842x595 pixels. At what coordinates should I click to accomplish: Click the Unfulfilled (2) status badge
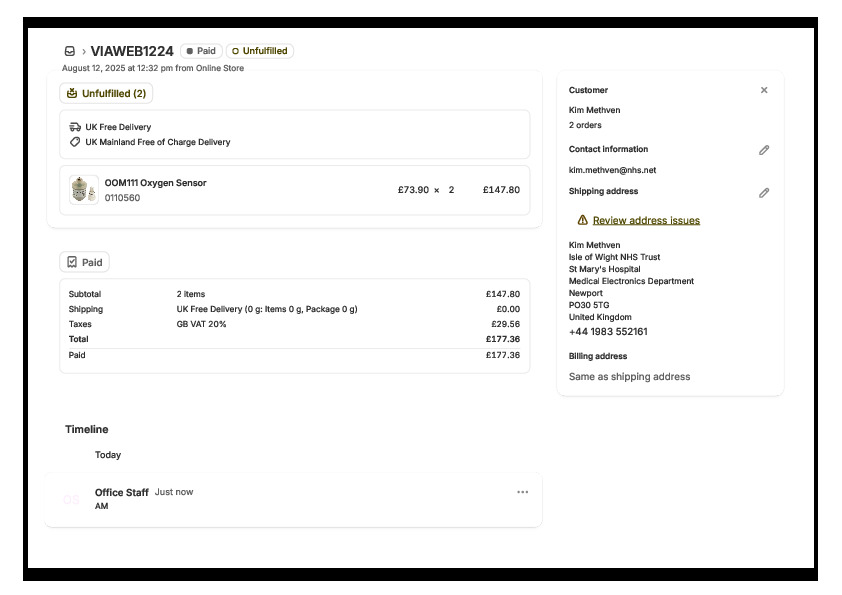pyautogui.click(x=106, y=93)
